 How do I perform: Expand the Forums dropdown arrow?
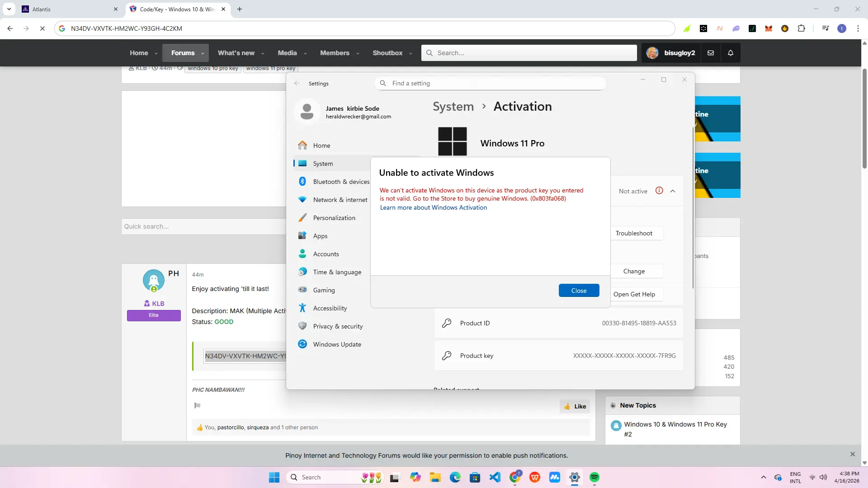[203, 53]
